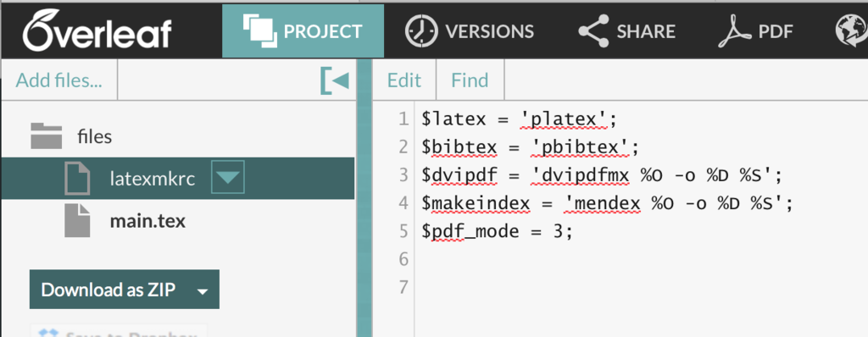This screenshot has height=337, width=868.
Task: Click the teal splitter bar between panels
Action: (x=364, y=197)
